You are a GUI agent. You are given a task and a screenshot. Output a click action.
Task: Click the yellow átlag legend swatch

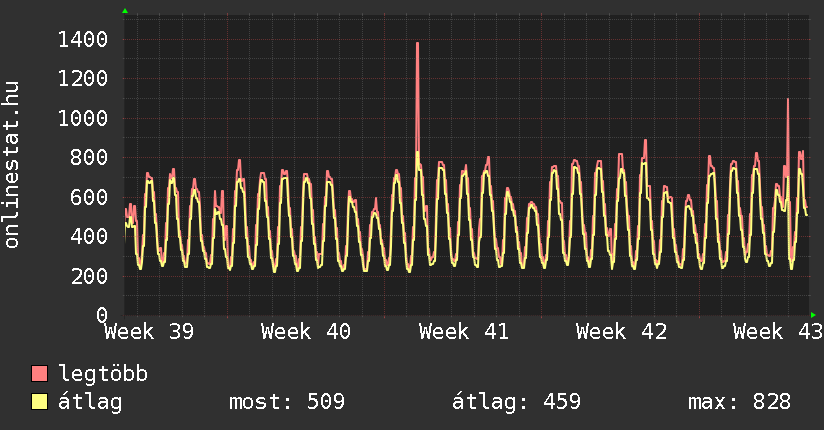pos(39,402)
